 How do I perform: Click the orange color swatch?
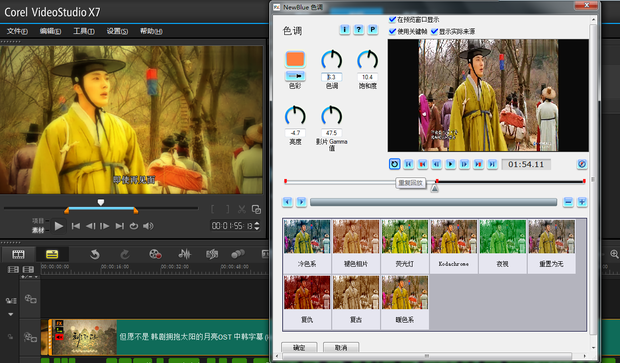click(295, 59)
